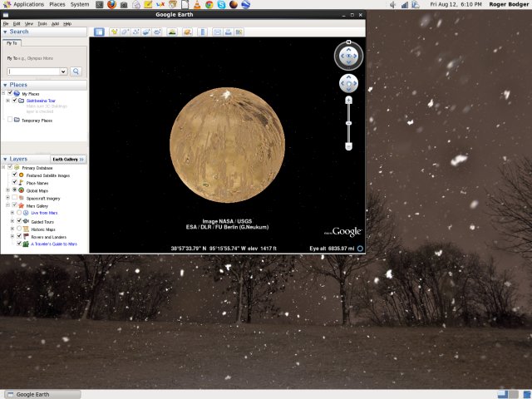This screenshot has width=532, height=399.
Task: Open the File menu
Action: click(x=6, y=24)
